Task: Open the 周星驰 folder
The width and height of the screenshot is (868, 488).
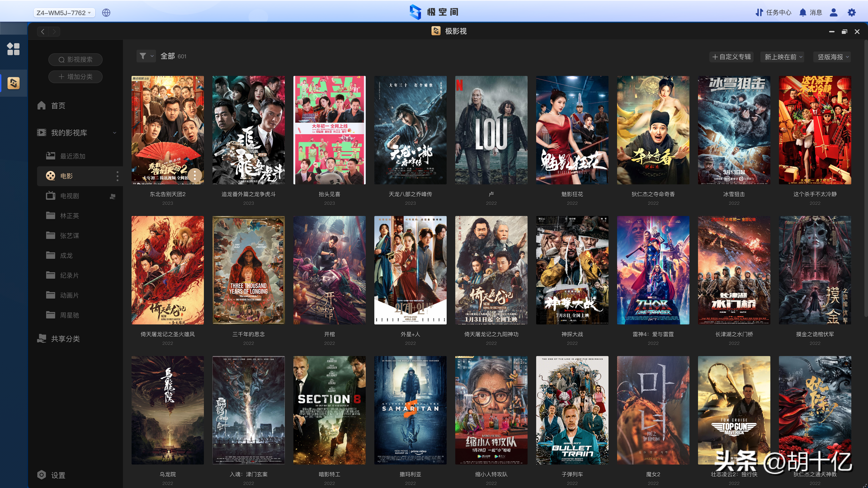Action: 63,315
